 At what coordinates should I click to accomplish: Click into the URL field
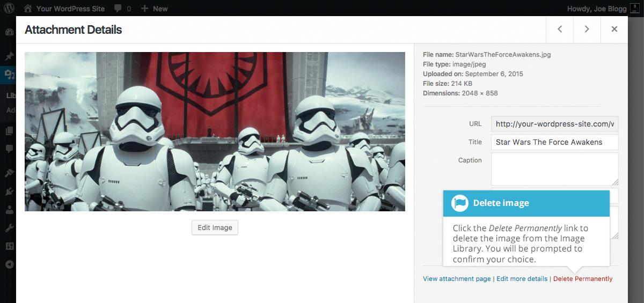click(554, 124)
